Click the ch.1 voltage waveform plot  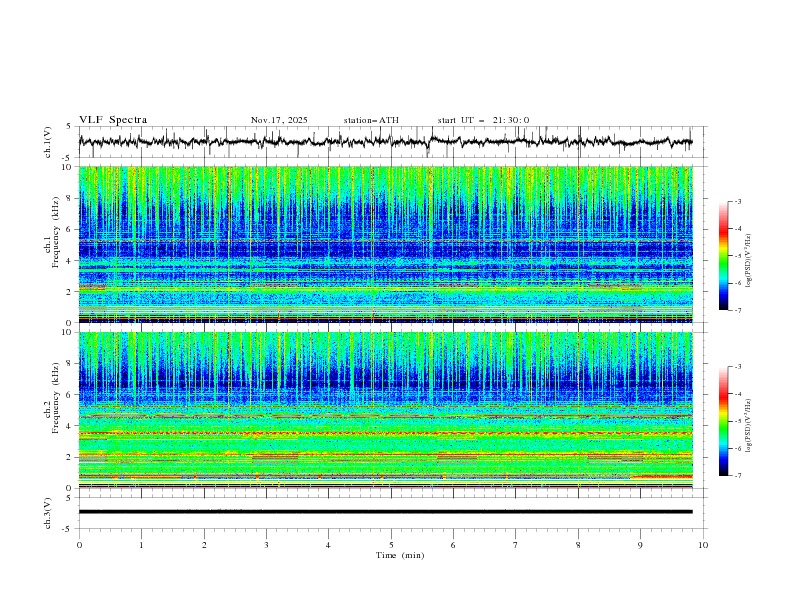point(385,142)
